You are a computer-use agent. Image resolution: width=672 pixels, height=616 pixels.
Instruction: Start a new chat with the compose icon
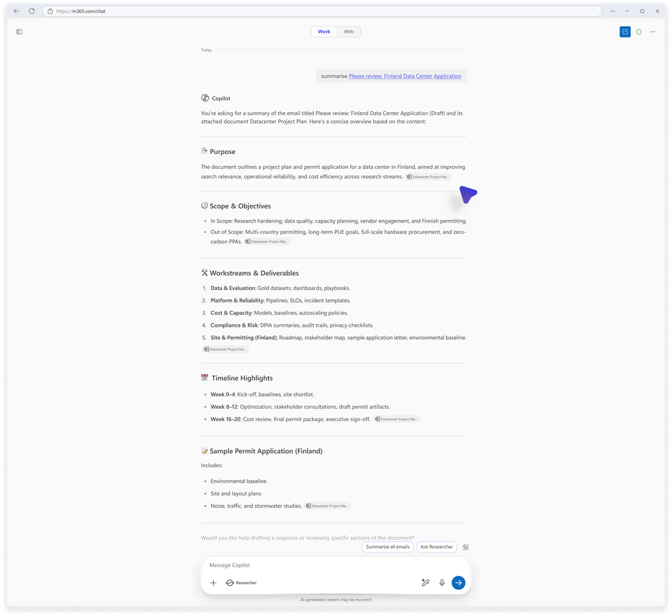click(x=624, y=32)
